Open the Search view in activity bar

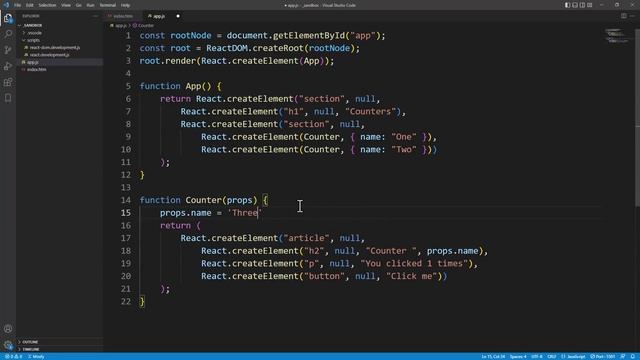coord(8,34)
